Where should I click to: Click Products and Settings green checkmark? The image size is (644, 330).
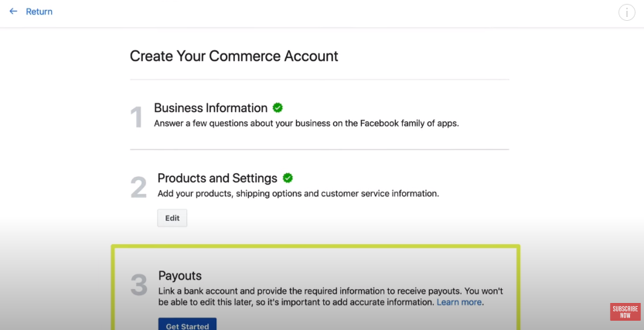coord(288,178)
